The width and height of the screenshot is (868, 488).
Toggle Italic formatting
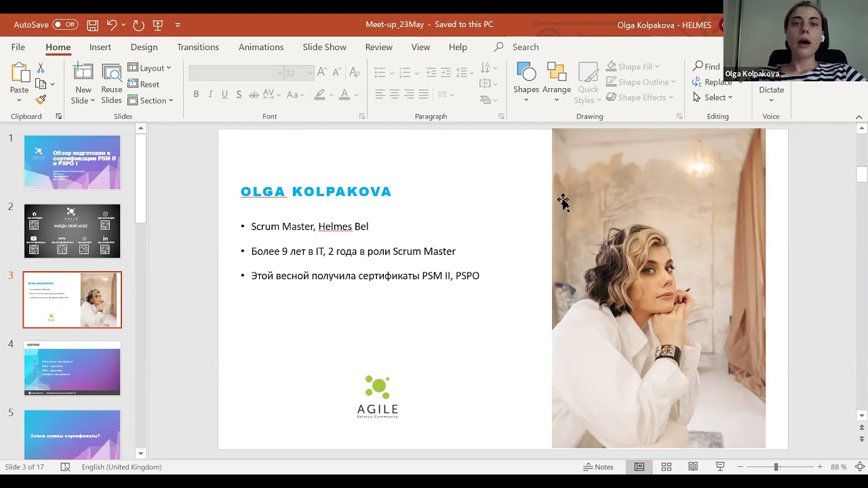click(210, 94)
